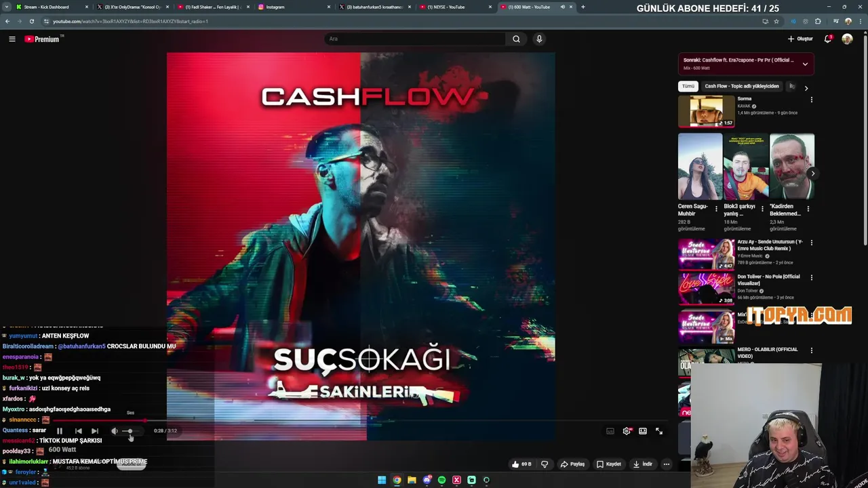Bookmark this page with star icon
The height and width of the screenshot is (488, 868).
pos(776,21)
